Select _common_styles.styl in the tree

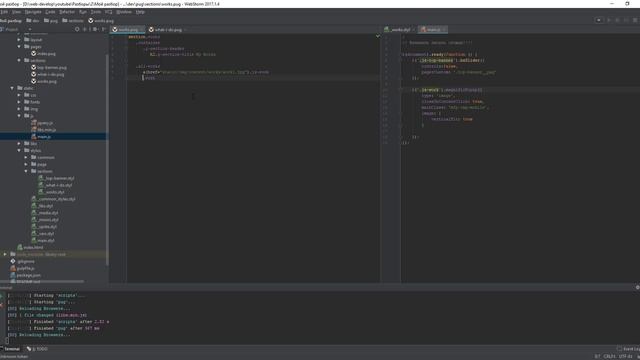coord(53,199)
